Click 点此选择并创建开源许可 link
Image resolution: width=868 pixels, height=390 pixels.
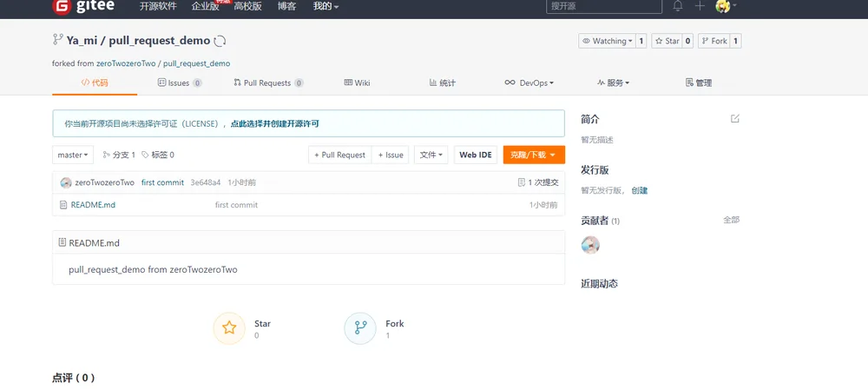point(274,124)
